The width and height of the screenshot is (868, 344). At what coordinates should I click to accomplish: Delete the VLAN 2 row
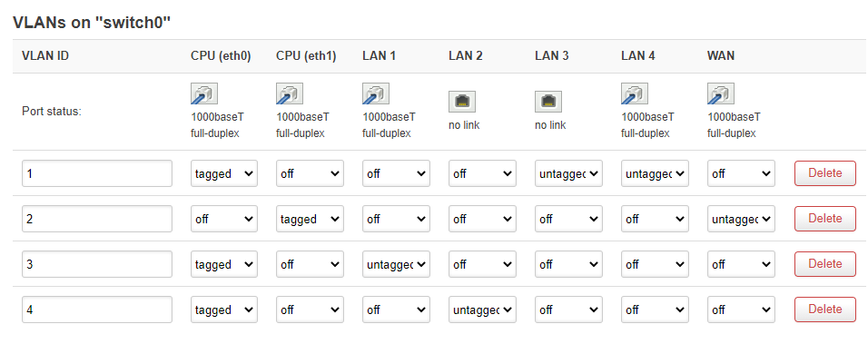pyautogui.click(x=824, y=219)
